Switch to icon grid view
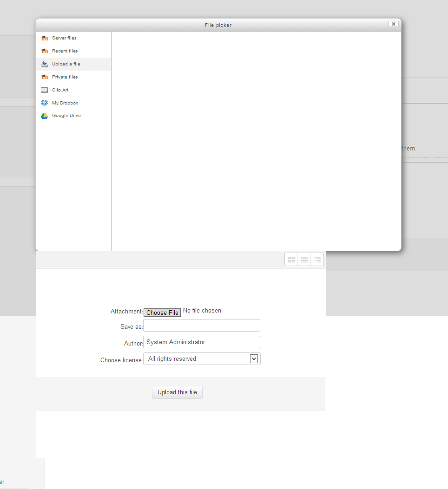 (291, 260)
